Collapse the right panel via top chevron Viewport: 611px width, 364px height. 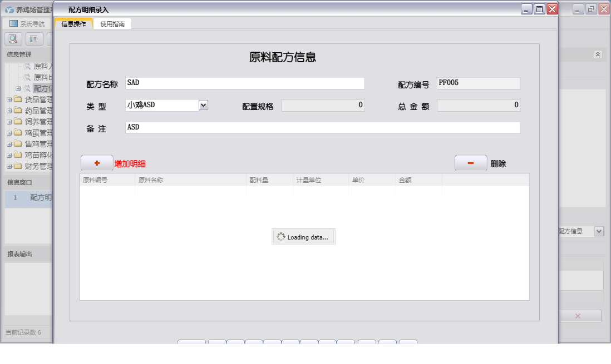point(598,54)
